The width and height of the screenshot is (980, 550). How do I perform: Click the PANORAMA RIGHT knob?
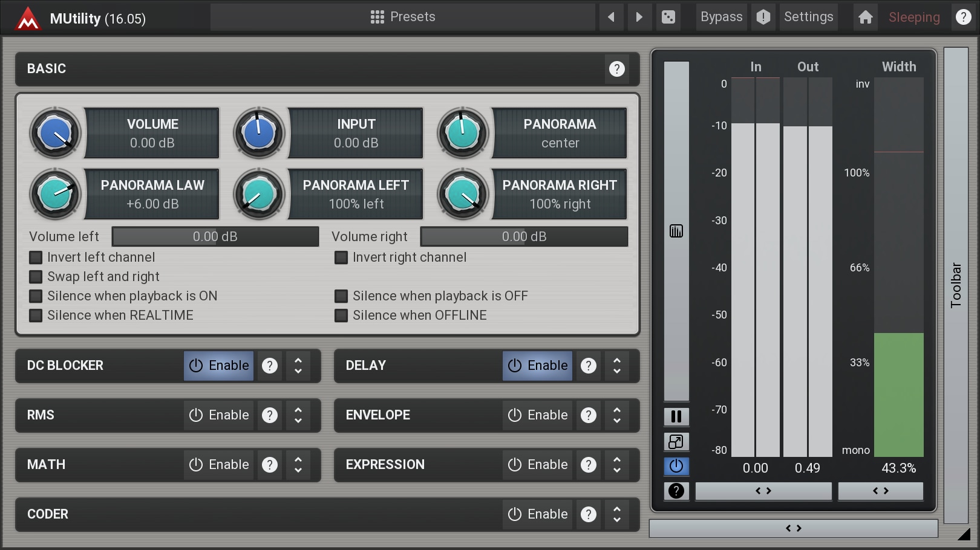pos(463,194)
